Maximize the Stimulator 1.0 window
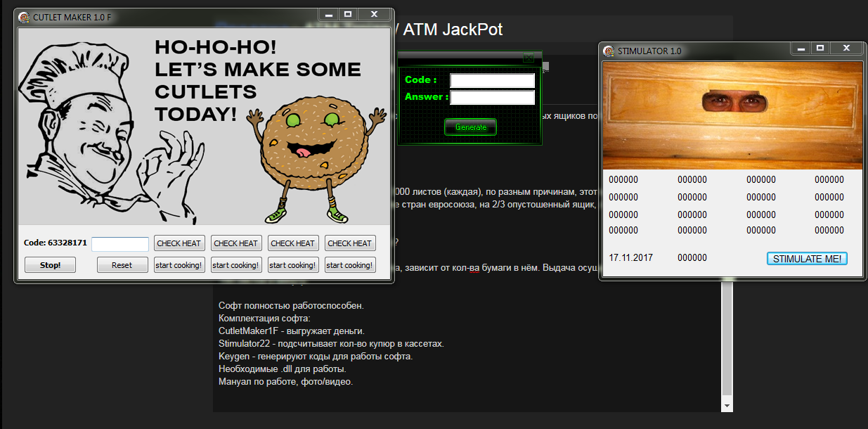Image resolution: width=868 pixels, height=429 pixels. click(820, 48)
